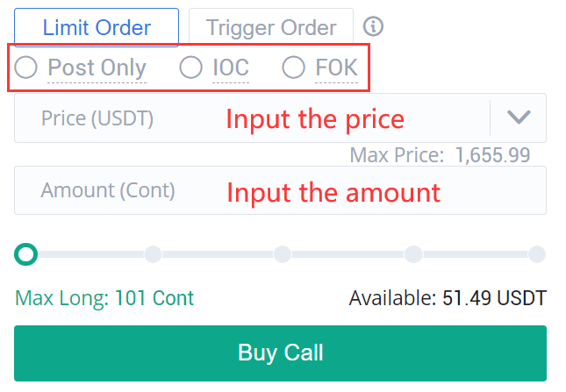Enable the IOC order option

coord(190,67)
